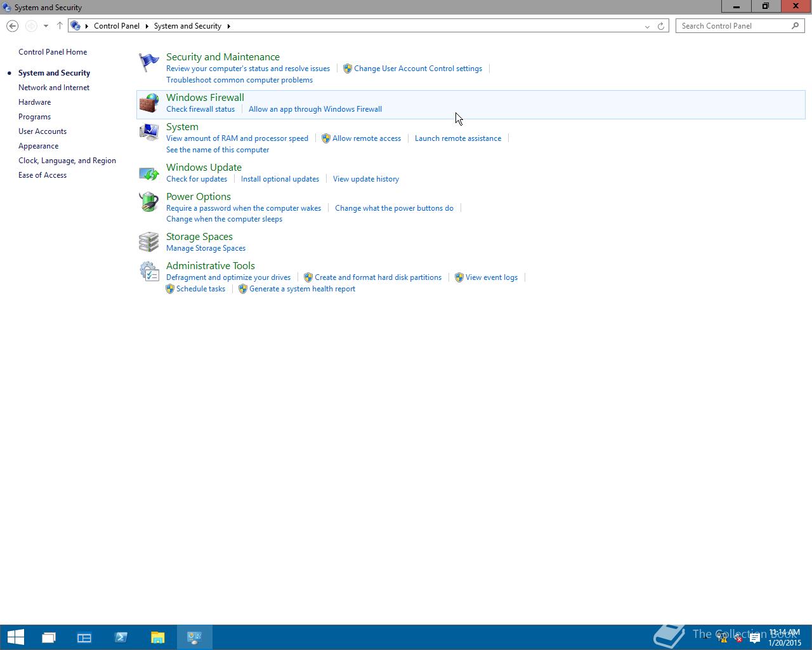Click Check firewall status

(200, 109)
